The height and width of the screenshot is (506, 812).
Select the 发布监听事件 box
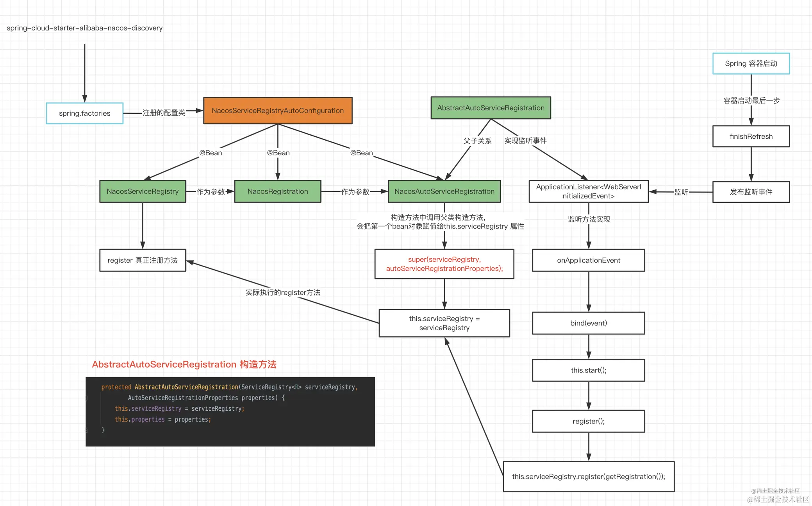pos(751,192)
